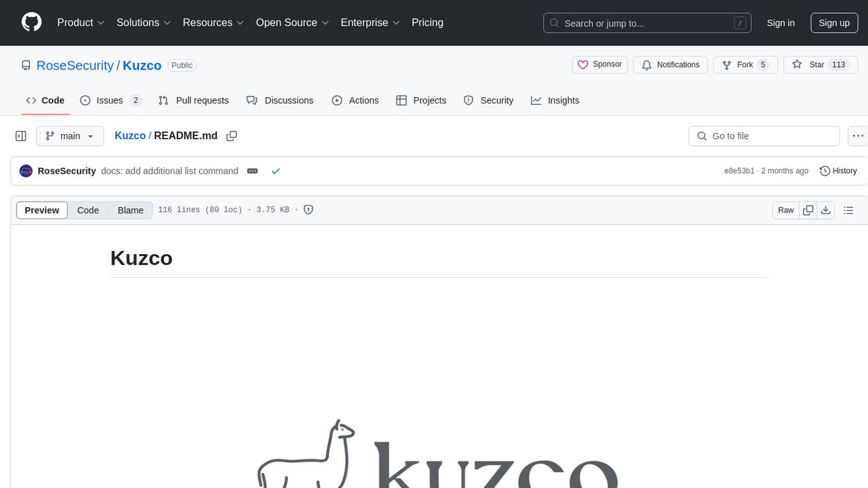The width and height of the screenshot is (868, 488).
Task: Expand the Open Source menu
Action: 292,22
